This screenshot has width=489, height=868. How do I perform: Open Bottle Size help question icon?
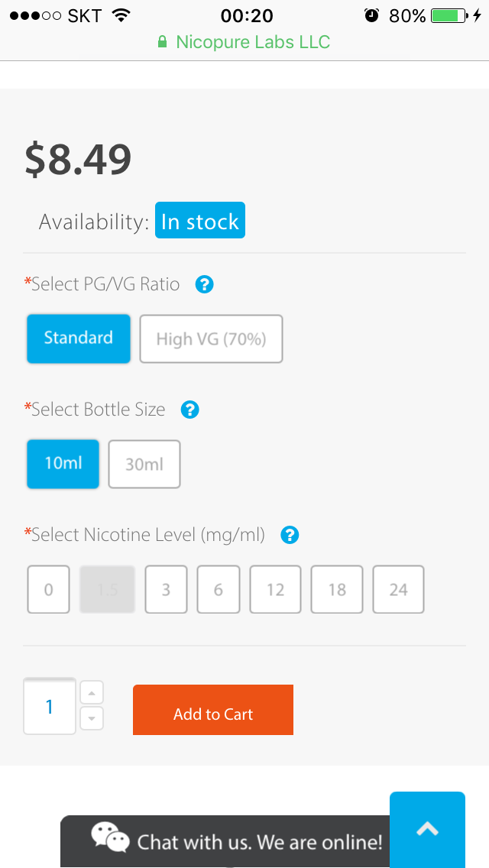pyautogui.click(x=189, y=410)
